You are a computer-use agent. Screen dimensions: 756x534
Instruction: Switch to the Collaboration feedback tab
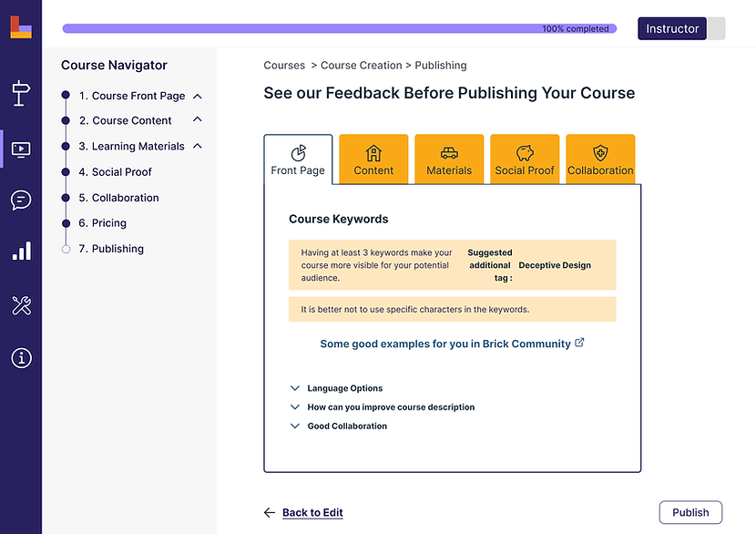pos(600,159)
